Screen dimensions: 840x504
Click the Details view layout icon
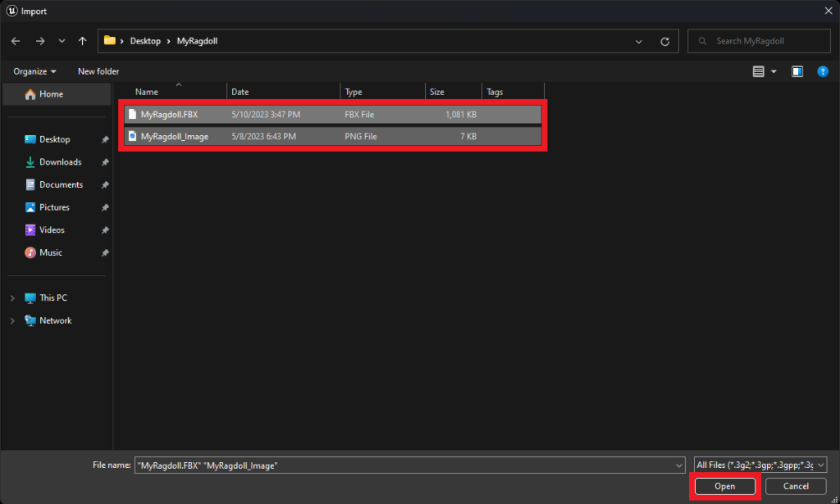(x=759, y=71)
